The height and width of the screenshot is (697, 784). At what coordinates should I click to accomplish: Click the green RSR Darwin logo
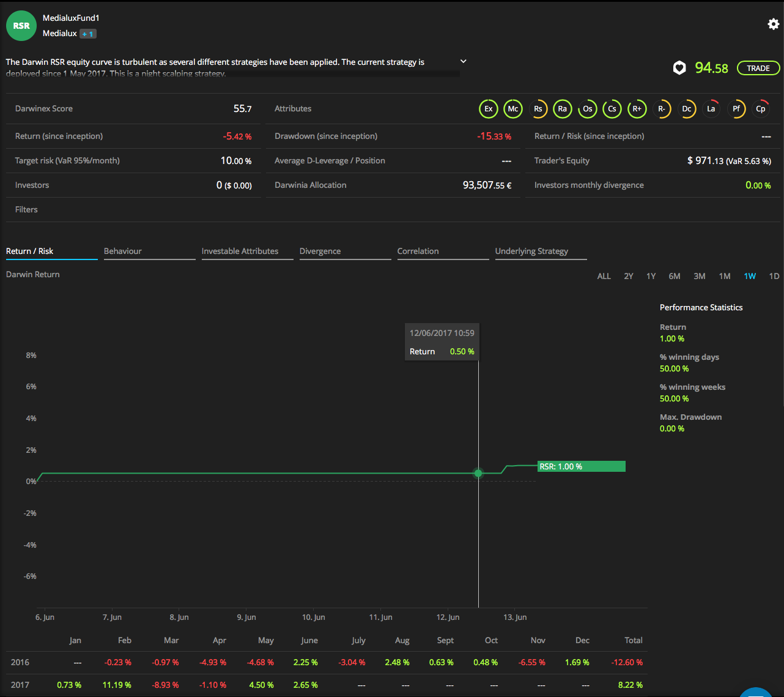pos(21,26)
